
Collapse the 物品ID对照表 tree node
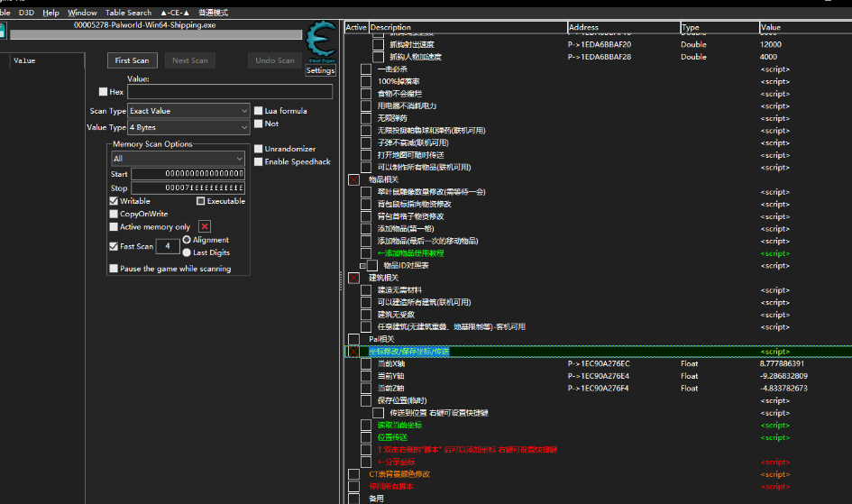[362, 266]
